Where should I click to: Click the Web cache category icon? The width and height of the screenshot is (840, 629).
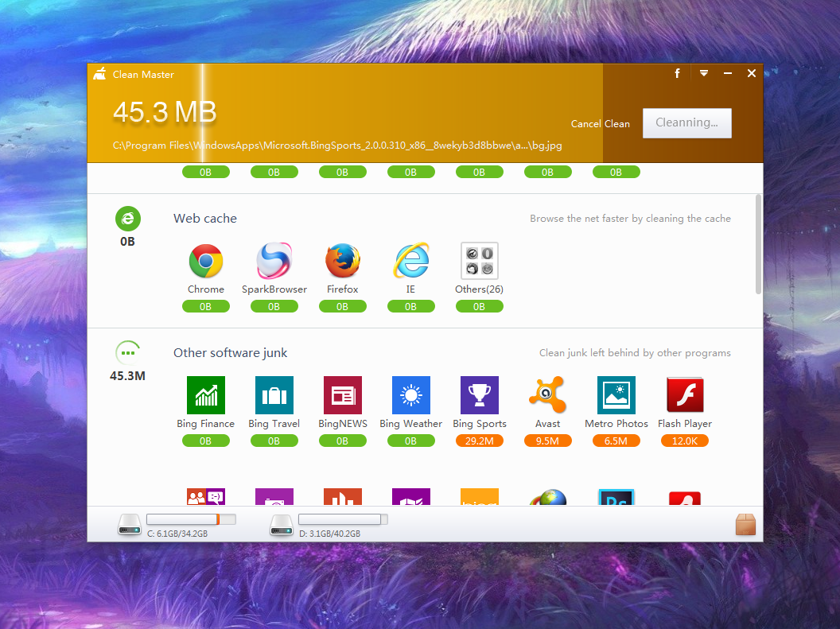tap(127, 219)
